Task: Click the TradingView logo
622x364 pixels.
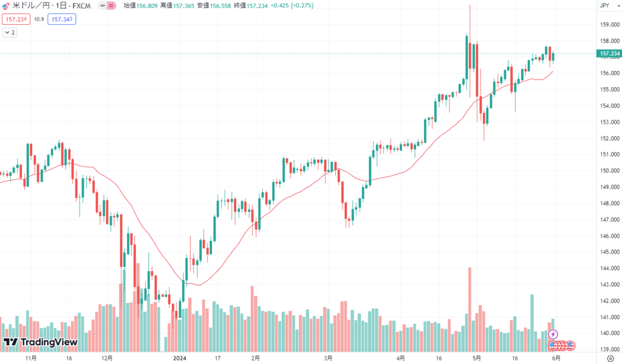Action: click(40, 342)
